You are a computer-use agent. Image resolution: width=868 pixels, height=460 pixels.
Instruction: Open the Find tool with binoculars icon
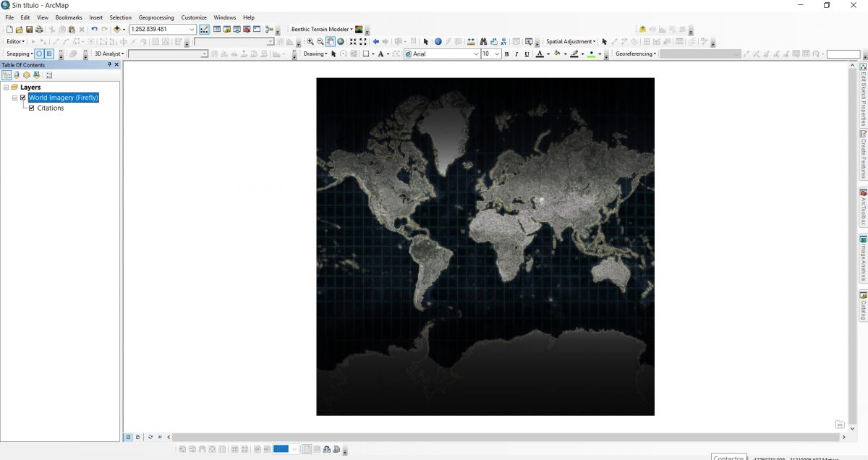click(x=482, y=41)
